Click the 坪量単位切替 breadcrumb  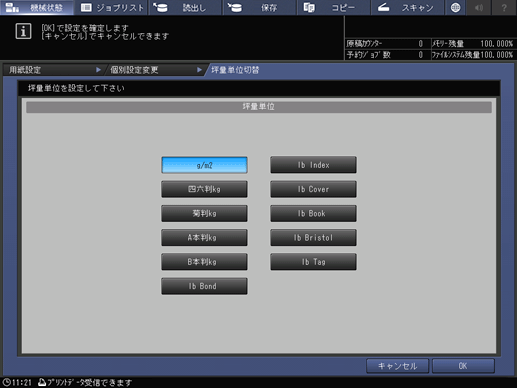(235, 70)
